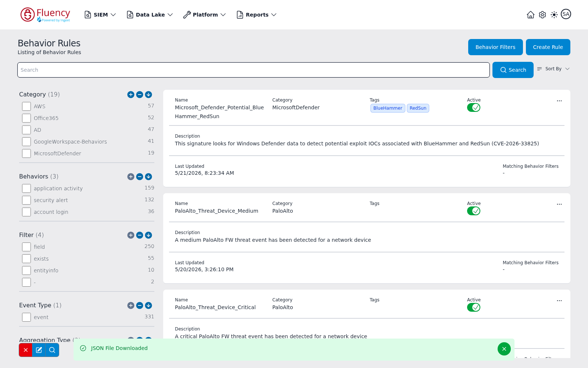Open the more options menu for PaloAlto_Threat_Device_Medium
The image size is (588, 368).
pyautogui.click(x=559, y=204)
